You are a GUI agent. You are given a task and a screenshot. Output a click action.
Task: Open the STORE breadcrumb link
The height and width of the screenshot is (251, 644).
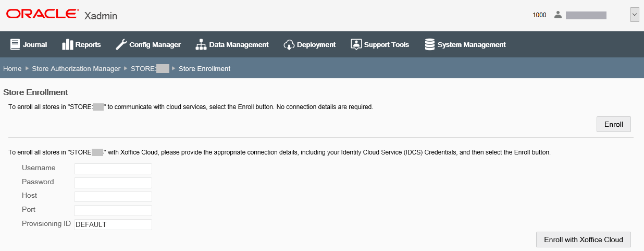pos(150,68)
